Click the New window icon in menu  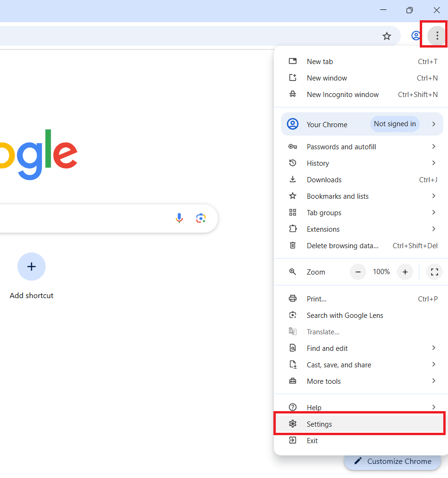[292, 78]
